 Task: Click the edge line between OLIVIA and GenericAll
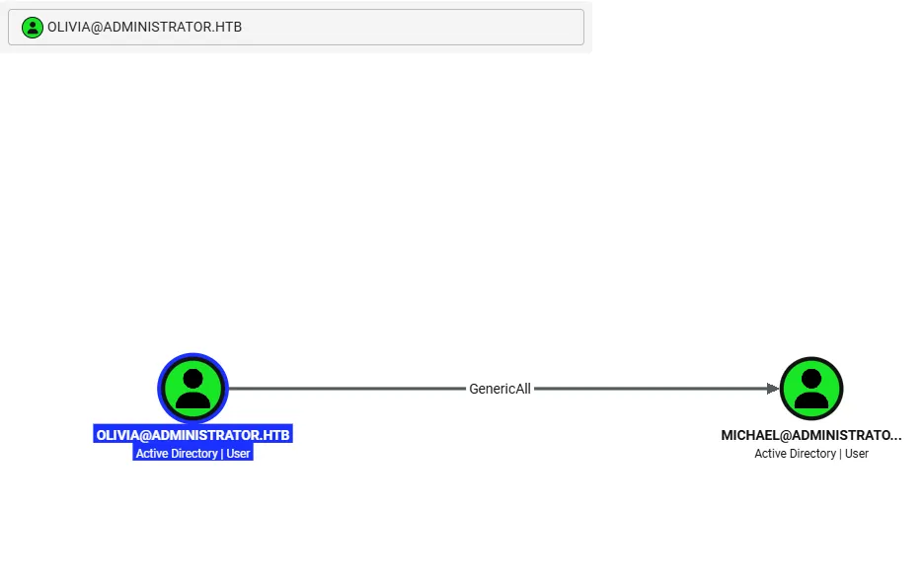tap(346, 389)
